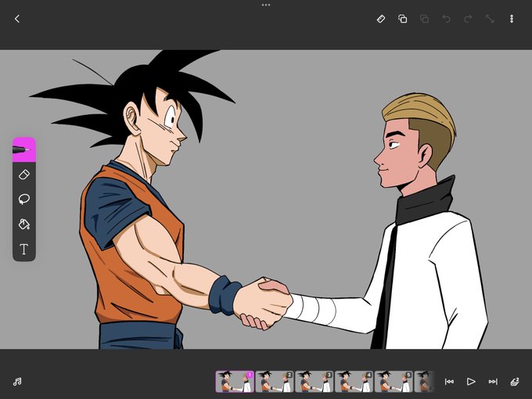Select the Eraser tool
This screenshot has height=399, width=532.
pos(24,174)
